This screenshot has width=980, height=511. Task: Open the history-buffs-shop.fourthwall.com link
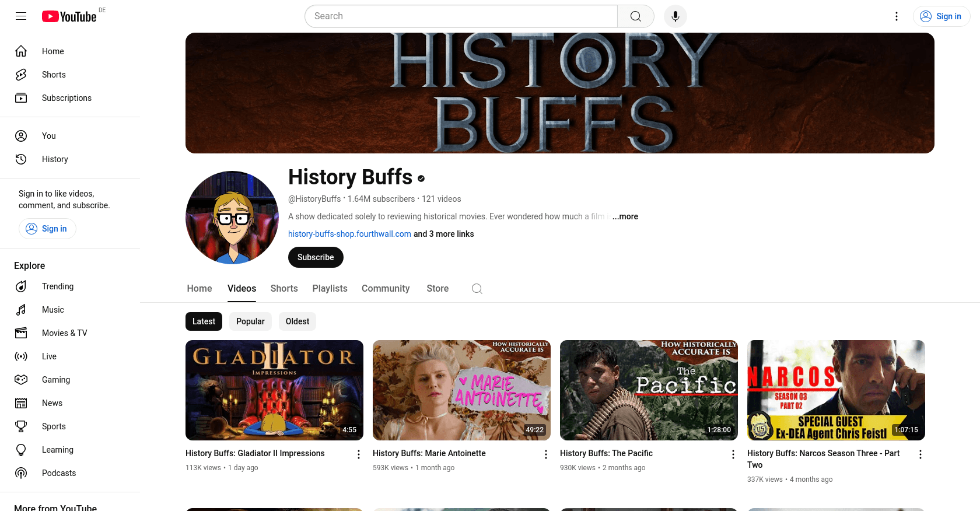(x=349, y=234)
